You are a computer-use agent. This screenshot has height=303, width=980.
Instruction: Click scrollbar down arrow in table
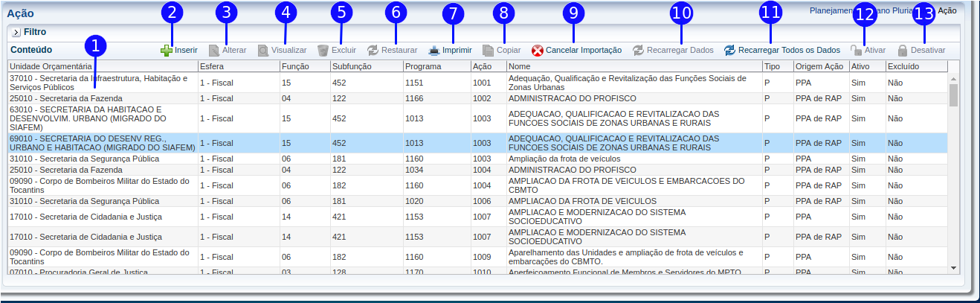(953, 267)
